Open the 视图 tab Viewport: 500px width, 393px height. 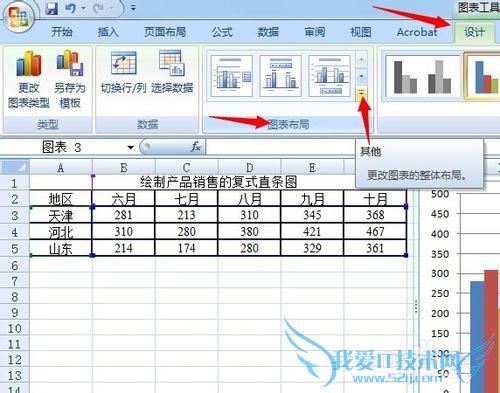361,32
